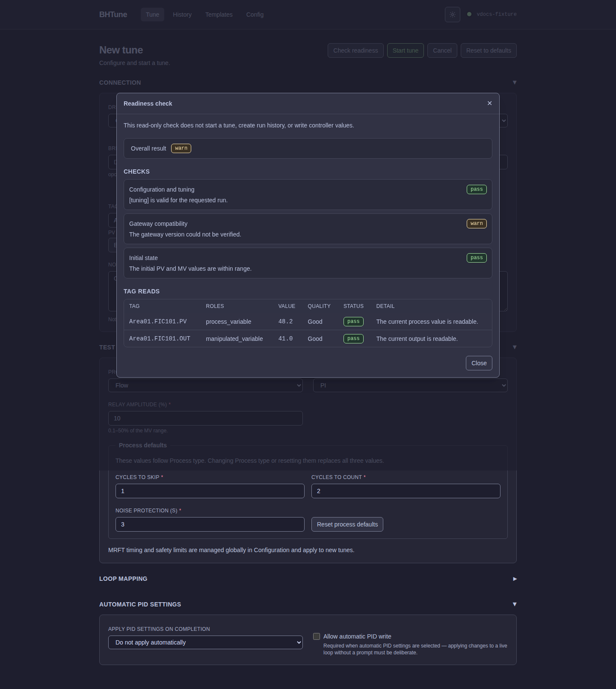
Task: Go to the Templates tab
Action: (219, 15)
